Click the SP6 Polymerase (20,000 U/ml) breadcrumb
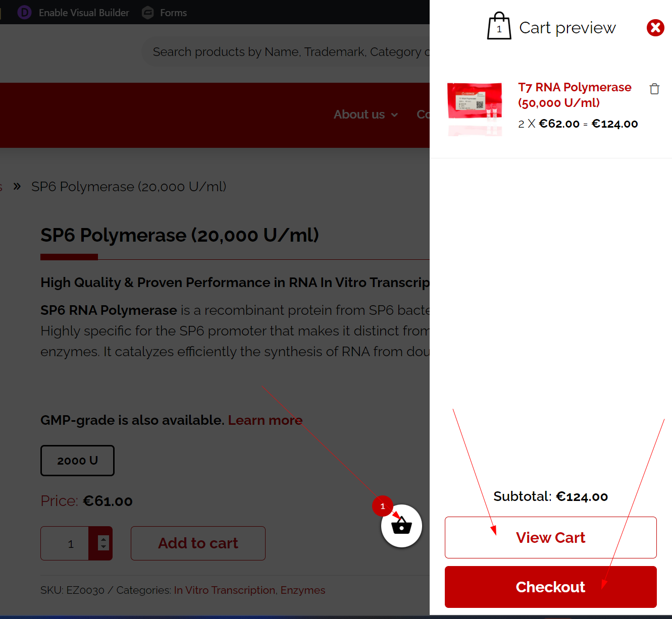672x619 pixels. 129,187
